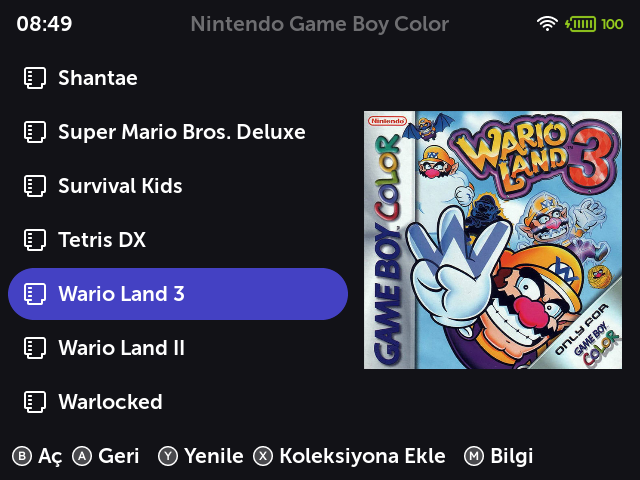The width and height of the screenshot is (640, 480).
Task: Open the highlighted Wario Land 3 game
Action: 178,294
